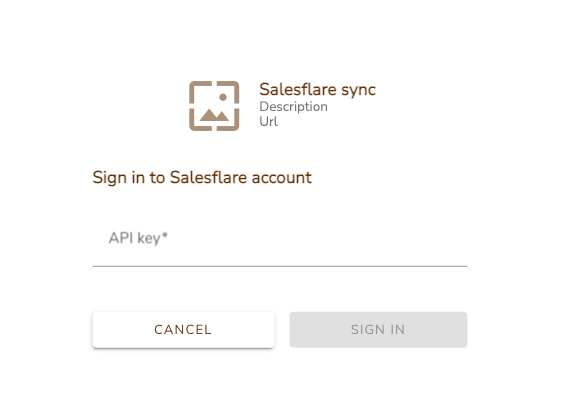Click the Cancel button
This screenshot has height=419, width=587.
(183, 330)
